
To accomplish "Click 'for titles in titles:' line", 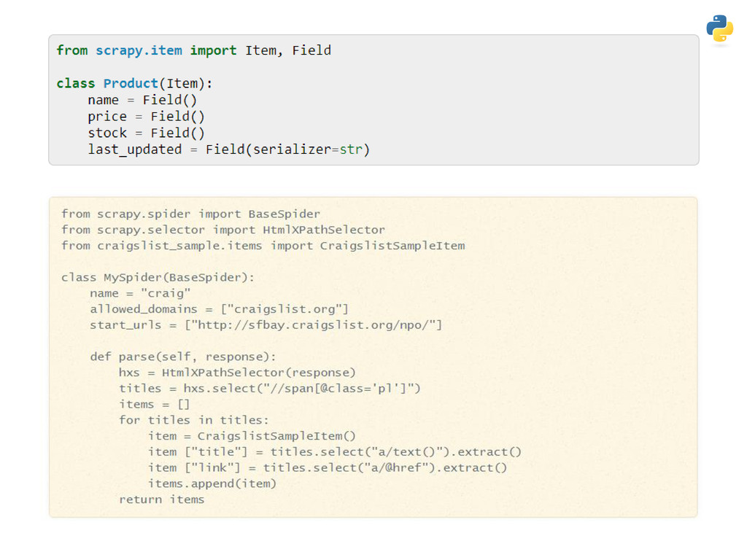I will 194,420.
